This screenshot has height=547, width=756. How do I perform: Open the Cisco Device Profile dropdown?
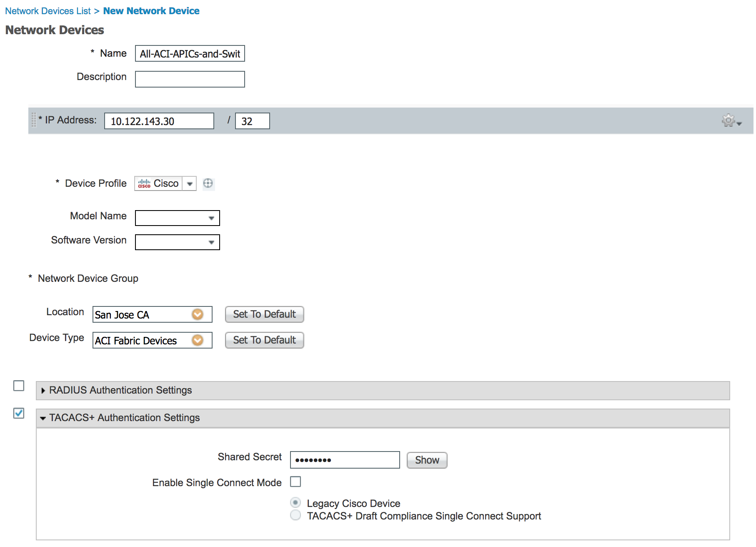click(190, 183)
